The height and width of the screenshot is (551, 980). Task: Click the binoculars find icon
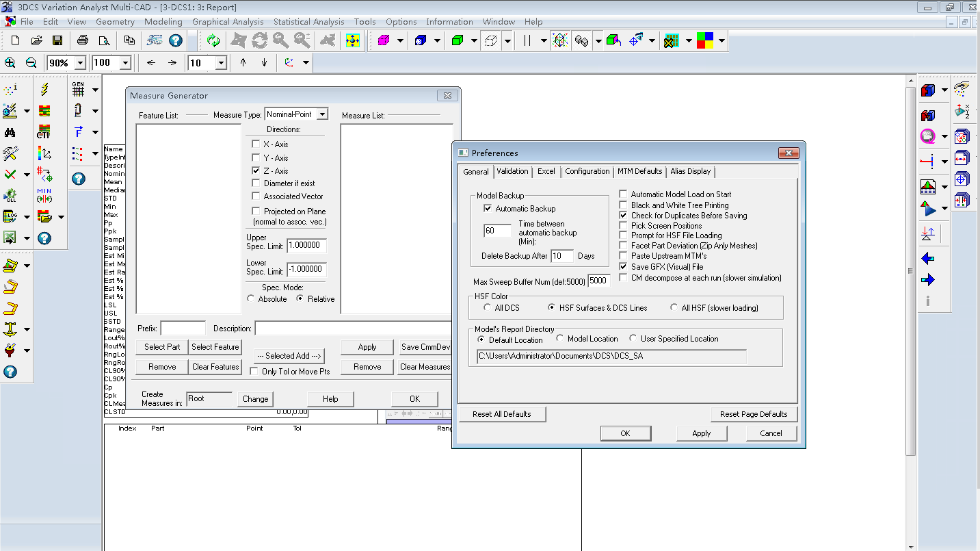tap(10, 132)
